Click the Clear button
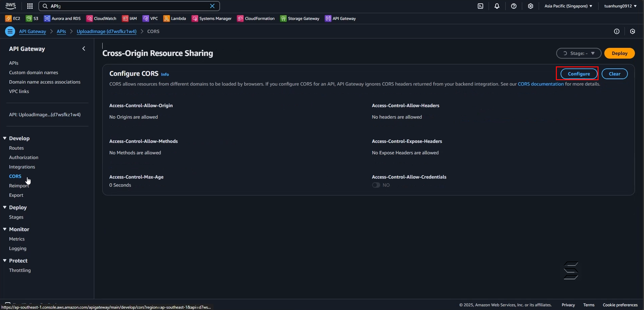Image resolution: width=644 pixels, height=310 pixels. [x=614, y=74]
